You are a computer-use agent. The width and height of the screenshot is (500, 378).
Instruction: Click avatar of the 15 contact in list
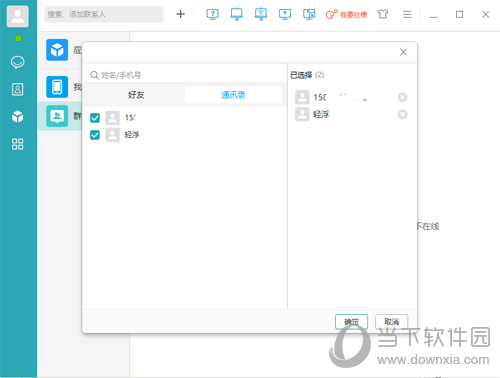112,118
